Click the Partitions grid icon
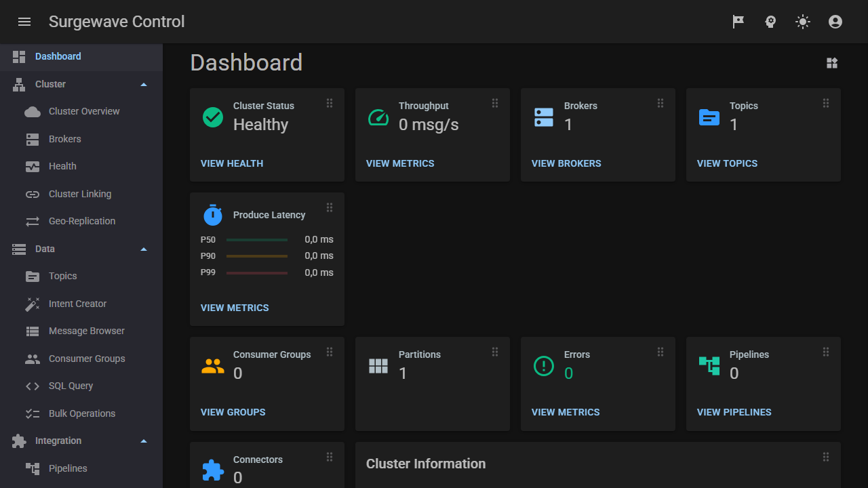 pos(378,366)
